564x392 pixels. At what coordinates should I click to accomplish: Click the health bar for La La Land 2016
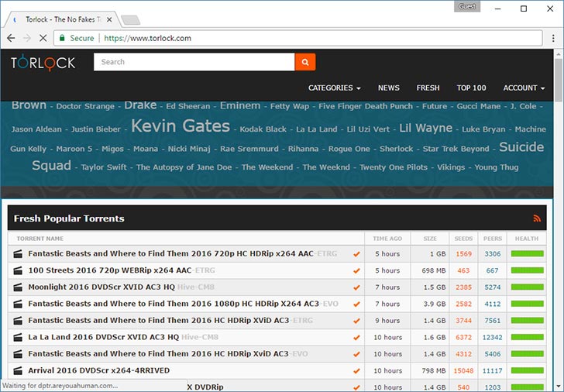coord(527,337)
